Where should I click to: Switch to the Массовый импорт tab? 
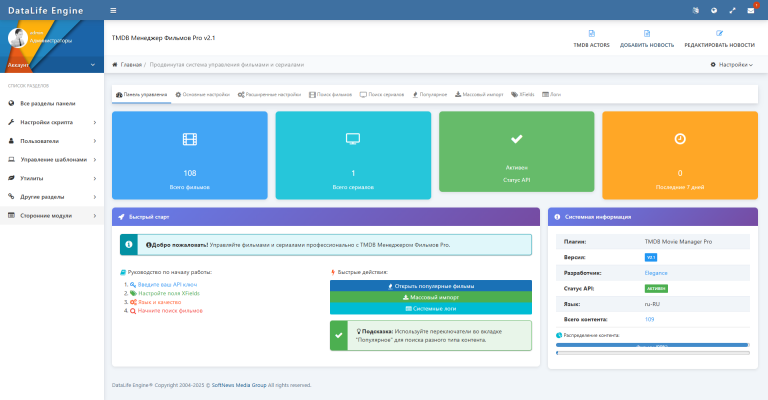coord(480,94)
